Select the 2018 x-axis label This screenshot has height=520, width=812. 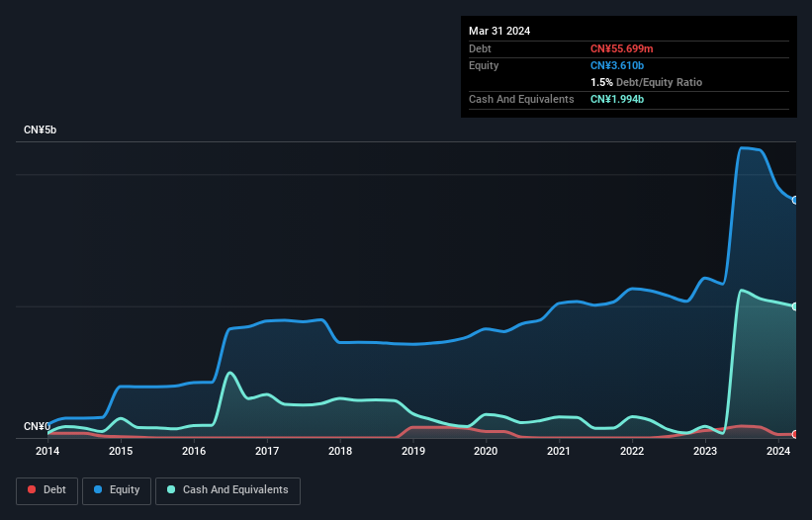[x=339, y=451]
